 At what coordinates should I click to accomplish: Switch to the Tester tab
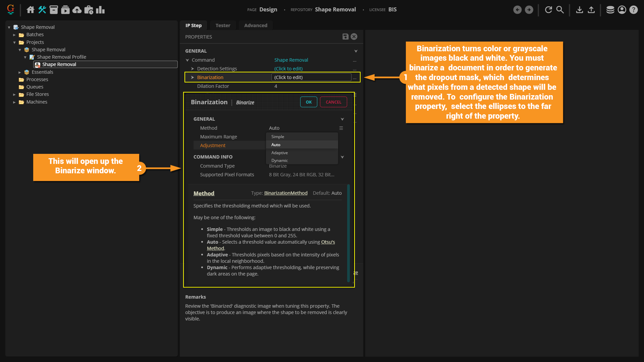pos(223,25)
